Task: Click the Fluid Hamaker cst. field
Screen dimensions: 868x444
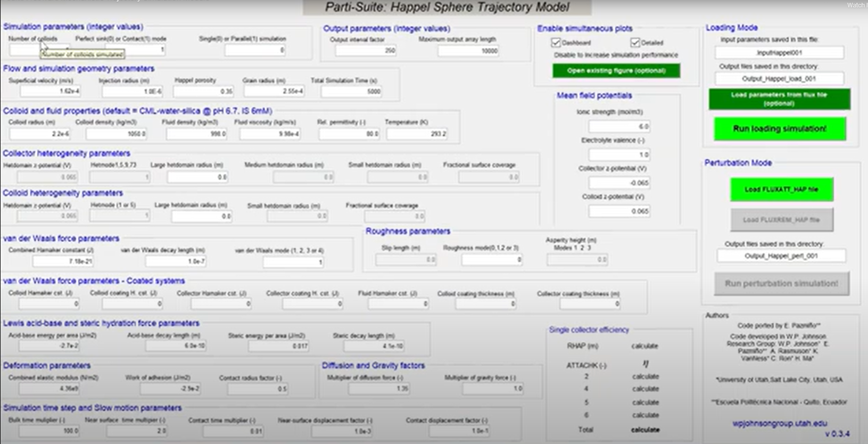Action: pyautogui.click(x=399, y=304)
